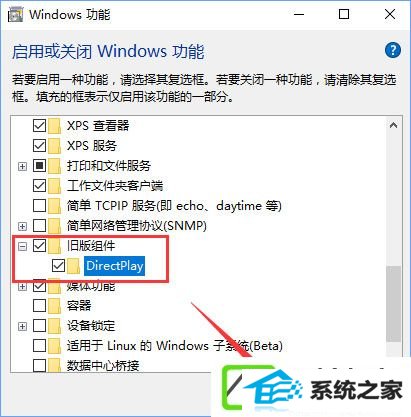The height and width of the screenshot is (417, 411).
Task: Click the folder icon next to DirectPlay
Action: [x=74, y=266]
